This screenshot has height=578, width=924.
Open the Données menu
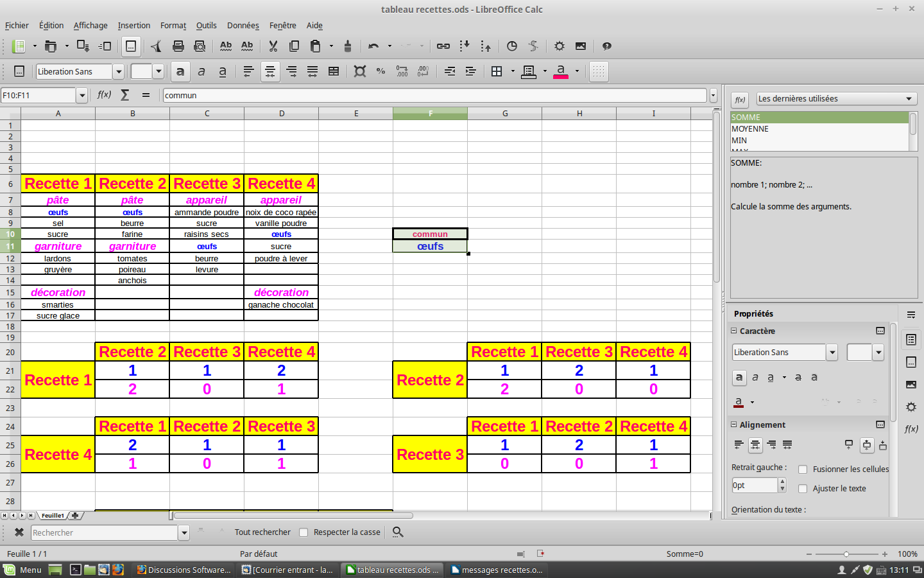(x=243, y=26)
